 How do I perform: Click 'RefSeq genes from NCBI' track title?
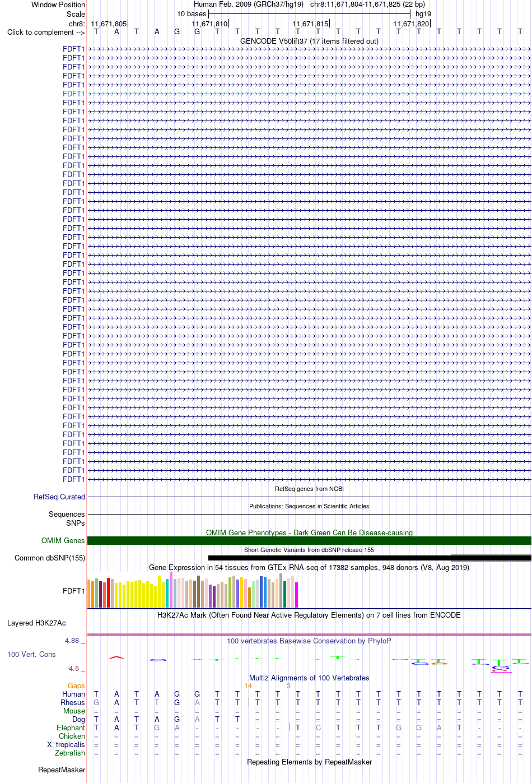point(309,489)
